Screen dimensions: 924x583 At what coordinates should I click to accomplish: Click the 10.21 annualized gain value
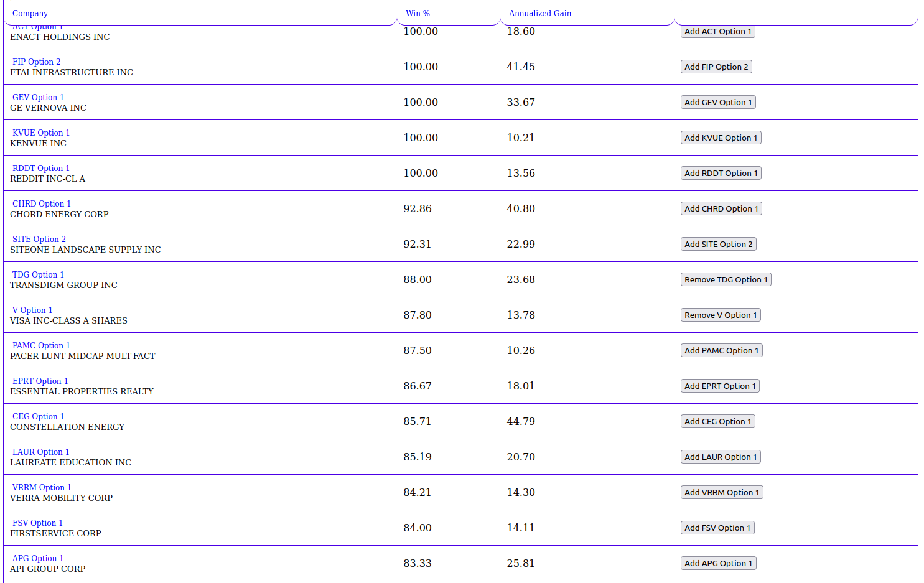tap(521, 138)
